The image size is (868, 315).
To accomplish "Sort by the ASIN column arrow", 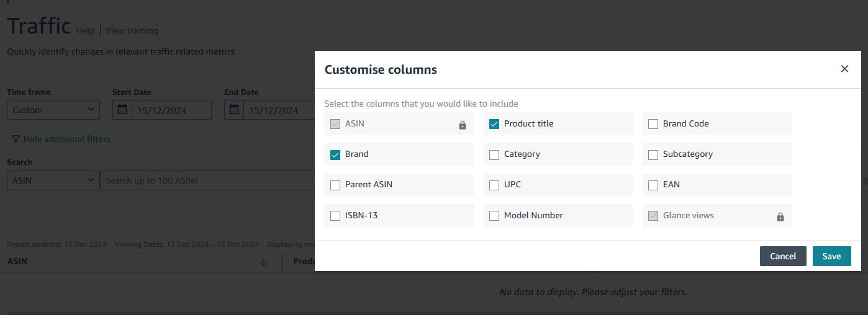I will point(263,262).
